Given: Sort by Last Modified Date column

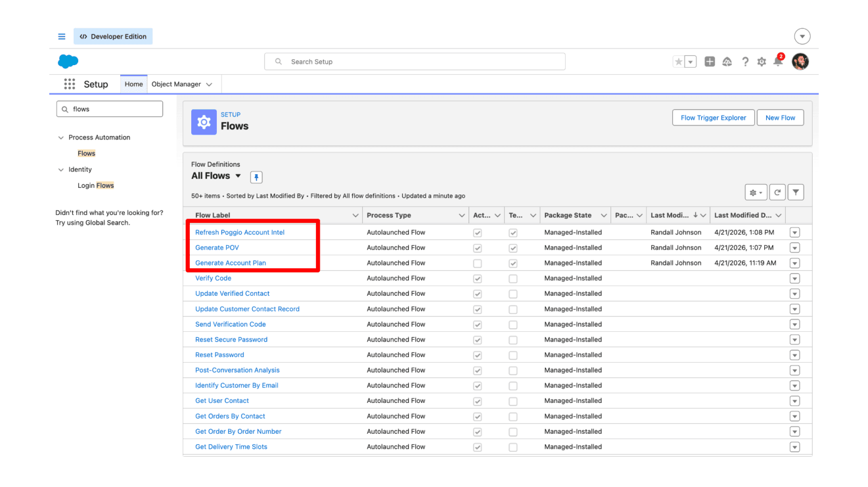Looking at the screenshot, I should (x=743, y=216).
